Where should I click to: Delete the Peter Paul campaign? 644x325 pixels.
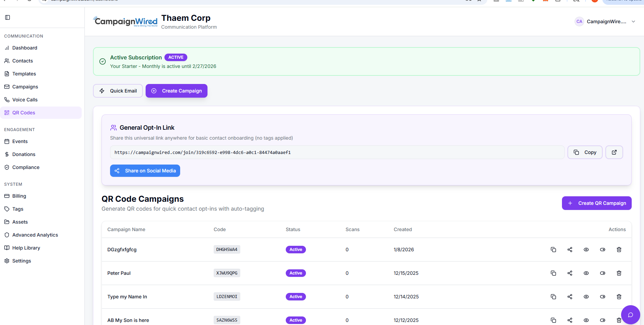point(619,273)
